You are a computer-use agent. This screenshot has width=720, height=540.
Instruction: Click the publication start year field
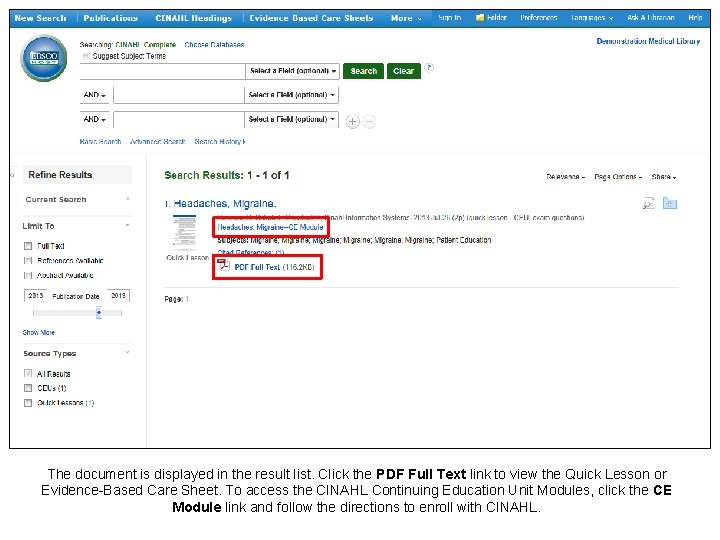(x=35, y=296)
